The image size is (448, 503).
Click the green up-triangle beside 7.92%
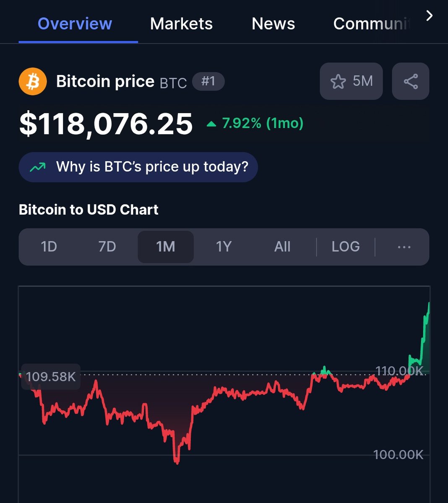pyautogui.click(x=212, y=124)
